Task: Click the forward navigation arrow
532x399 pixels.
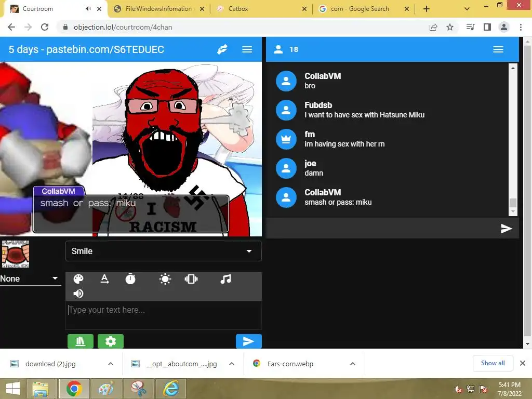Action: point(28,27)
